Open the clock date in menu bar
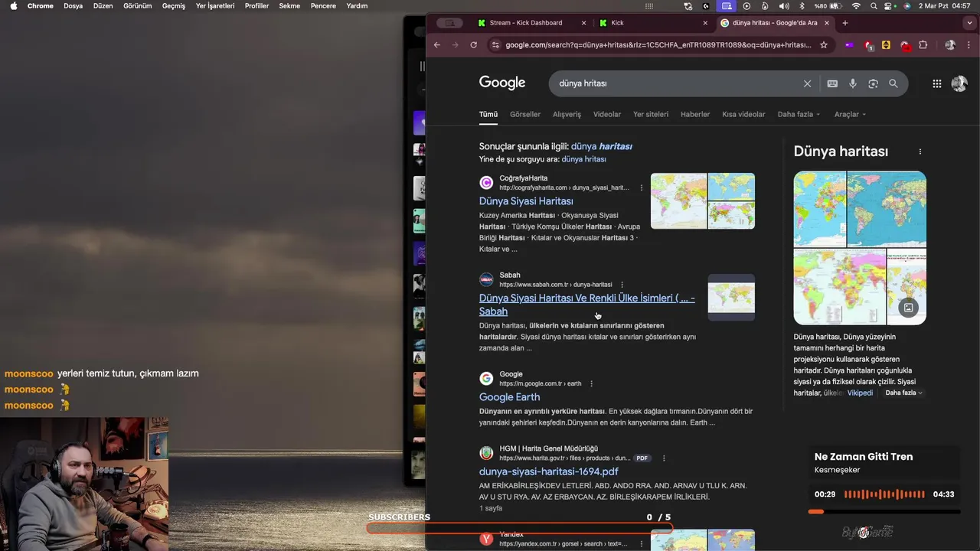This screenshot has width=980, height=551. (945, 5)
